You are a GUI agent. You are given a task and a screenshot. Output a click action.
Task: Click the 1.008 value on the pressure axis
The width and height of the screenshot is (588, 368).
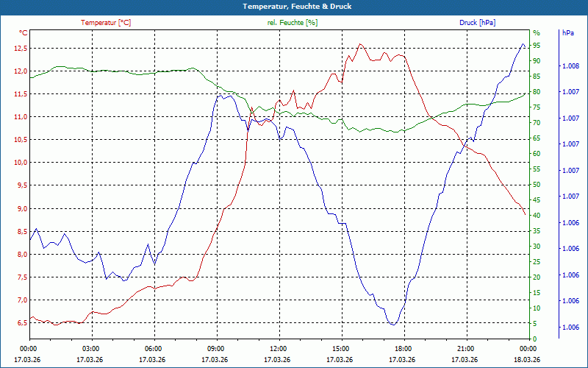pyautogui.click(x=570, y=66)
